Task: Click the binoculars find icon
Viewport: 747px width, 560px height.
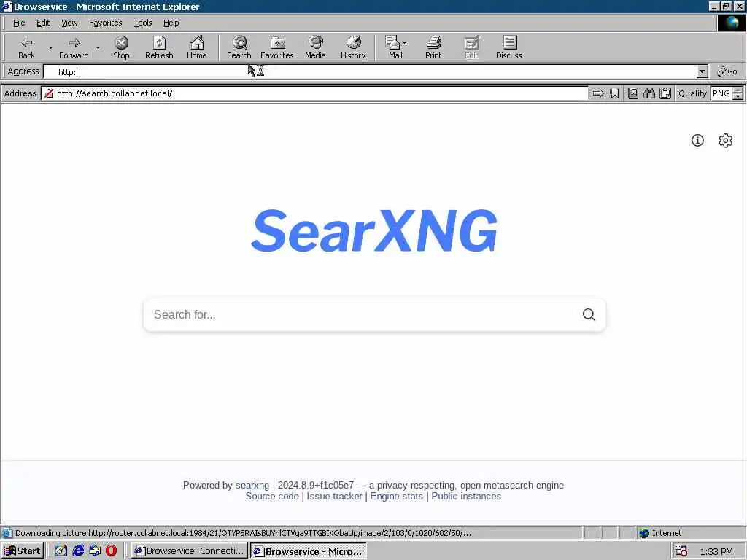Action: [649, 93]
